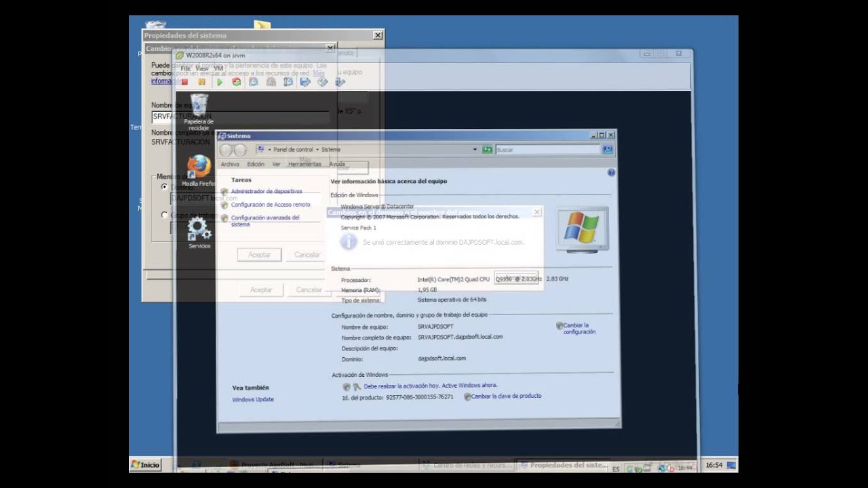This screenshot has height=488, width=868.
Task: Click the Cambiar la clave de producto link
Action: (507, 396)
